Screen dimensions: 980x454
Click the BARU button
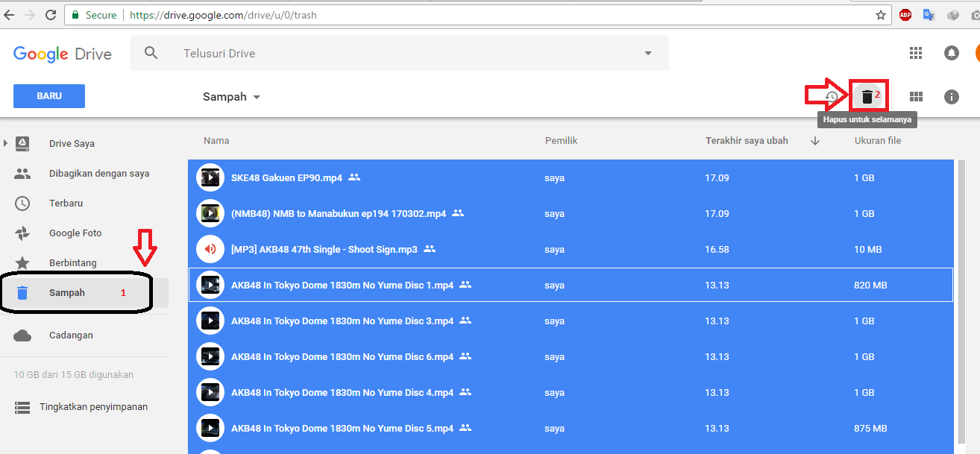coord(49,96)
